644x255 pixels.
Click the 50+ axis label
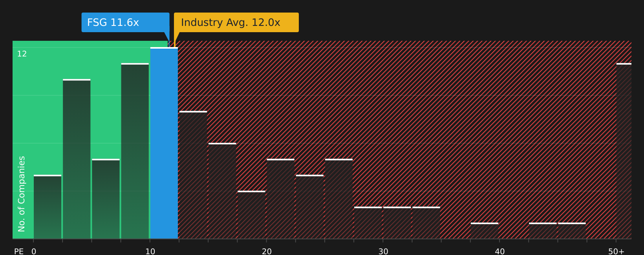tap(616, 251)
